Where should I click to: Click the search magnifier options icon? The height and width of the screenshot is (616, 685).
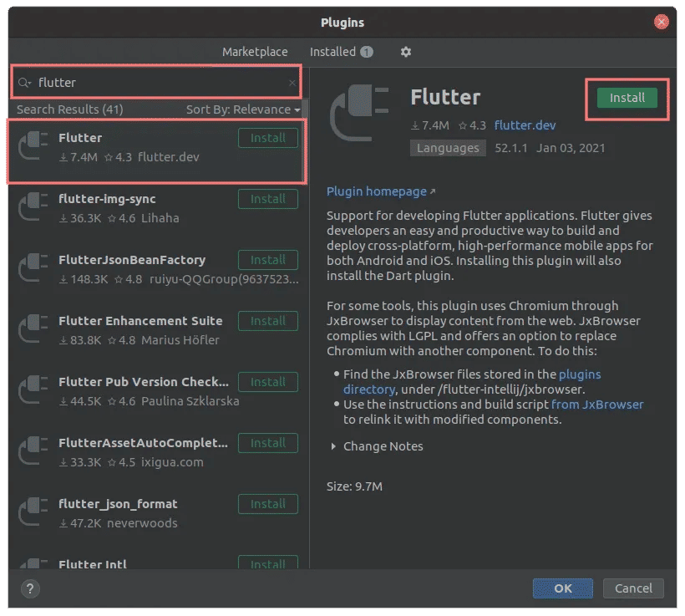coord(24,83)
